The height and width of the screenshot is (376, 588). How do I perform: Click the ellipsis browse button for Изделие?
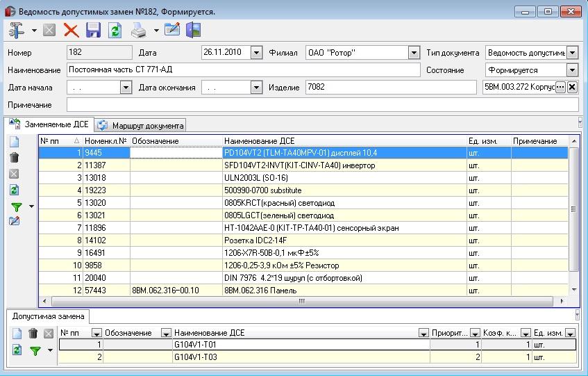[x=560, y=87]
